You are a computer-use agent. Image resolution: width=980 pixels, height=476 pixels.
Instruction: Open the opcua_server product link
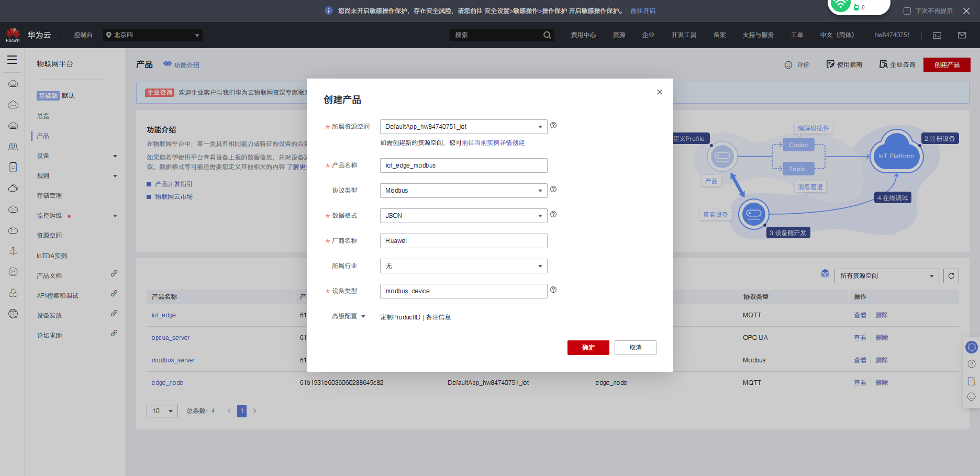point(171,338)
